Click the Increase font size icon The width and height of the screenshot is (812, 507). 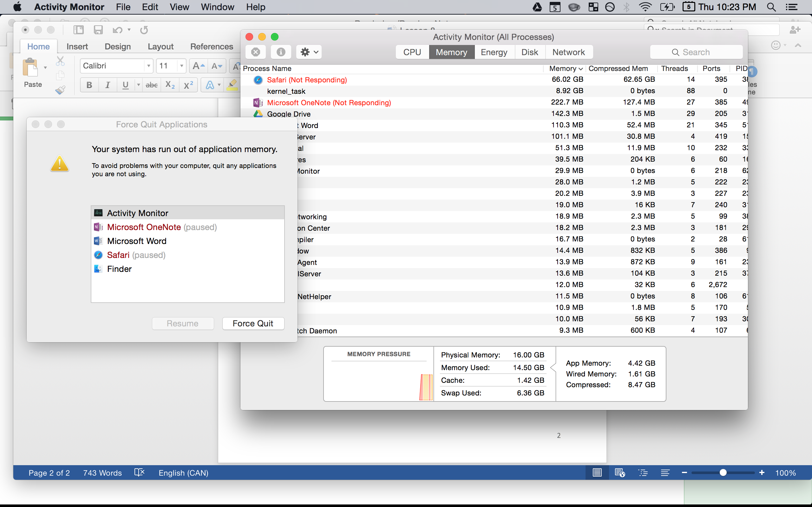click(198, 66)
